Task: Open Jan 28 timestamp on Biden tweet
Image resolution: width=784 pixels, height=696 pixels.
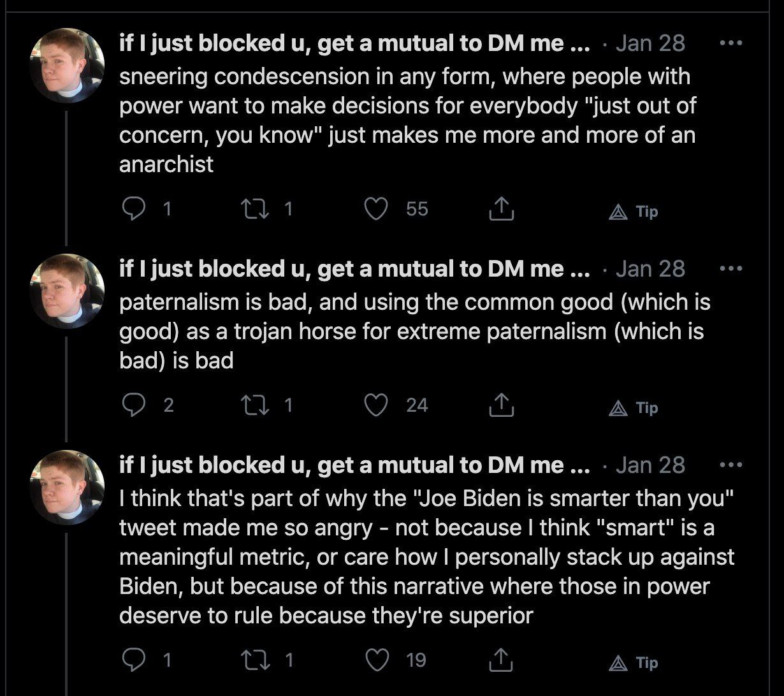Action: (650, 465)
